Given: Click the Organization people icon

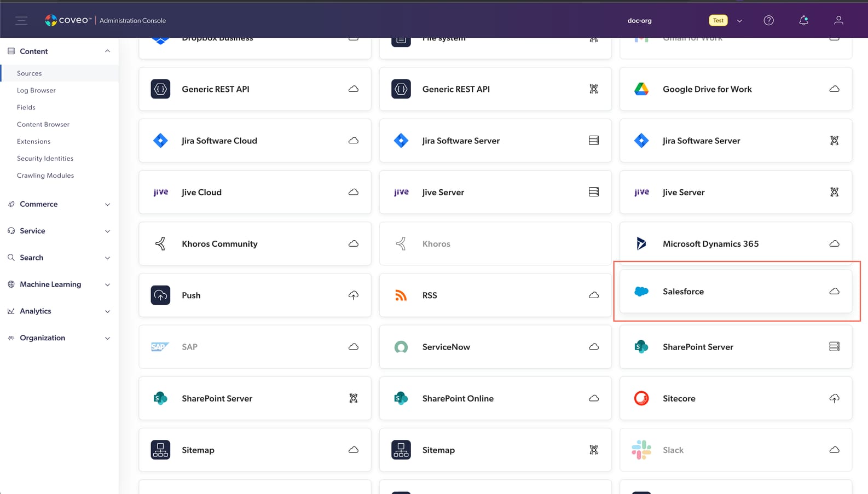Looking at the screenshot, I should coord(11,338).
